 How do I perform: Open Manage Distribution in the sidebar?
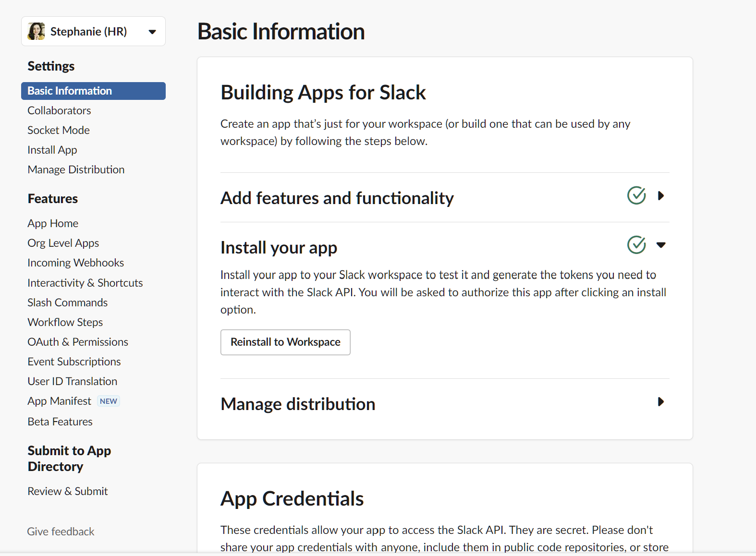[76, 169]
